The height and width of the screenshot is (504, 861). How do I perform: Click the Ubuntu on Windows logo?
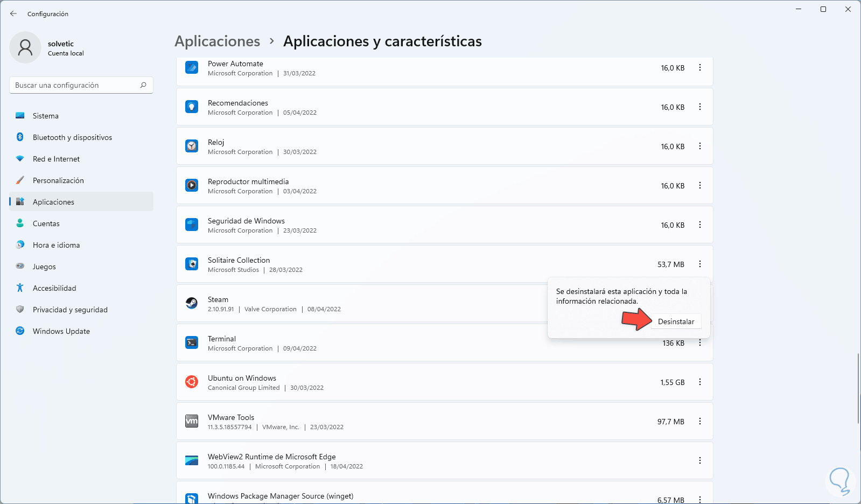coord(192,382)
